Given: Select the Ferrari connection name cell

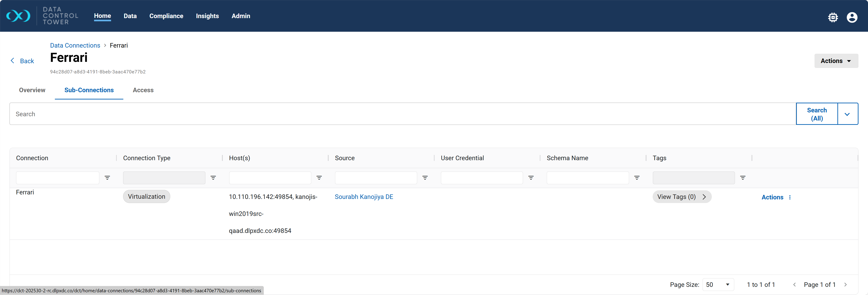Looking at the screenshot, I should [x=25, y=192].
